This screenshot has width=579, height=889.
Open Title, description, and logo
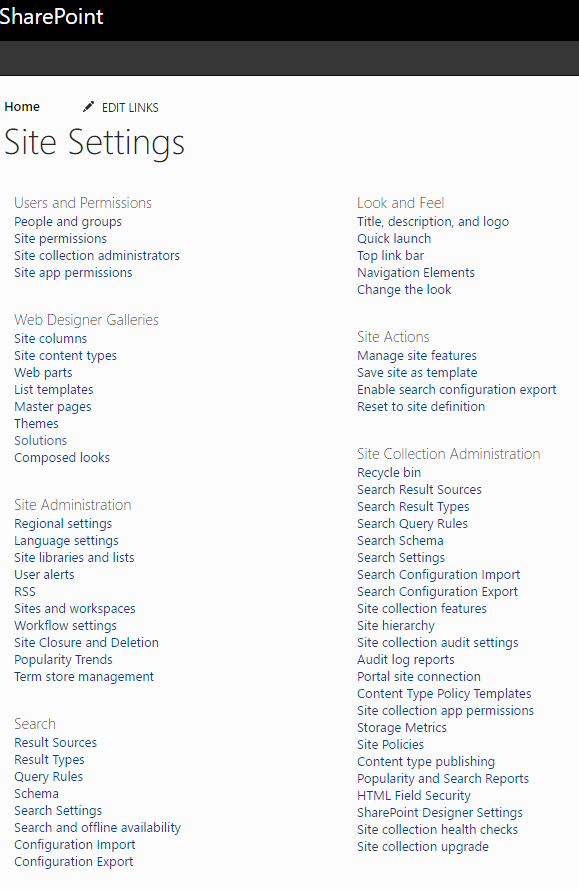tap(433, 222)
